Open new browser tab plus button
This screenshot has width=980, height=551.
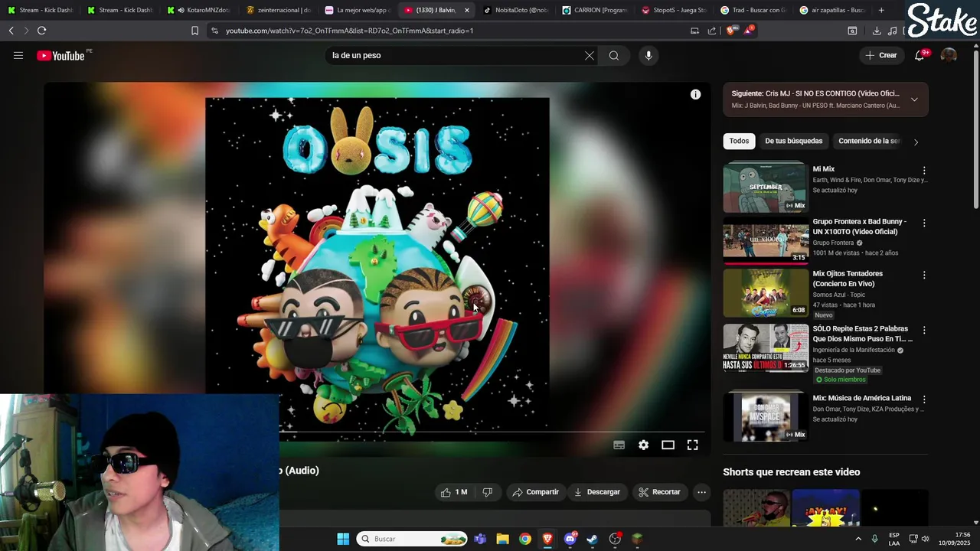(881, 10)
